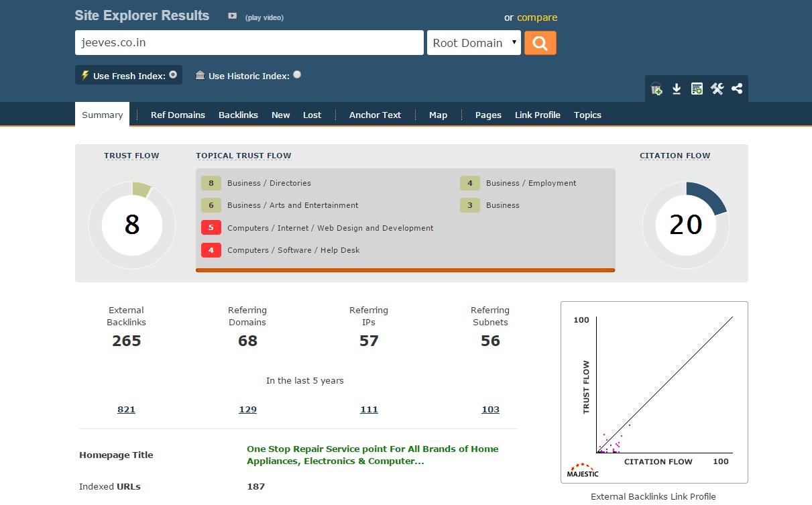Add domain to bucket icon
This screenshot has height=505, width=812.
click(656, 89)
